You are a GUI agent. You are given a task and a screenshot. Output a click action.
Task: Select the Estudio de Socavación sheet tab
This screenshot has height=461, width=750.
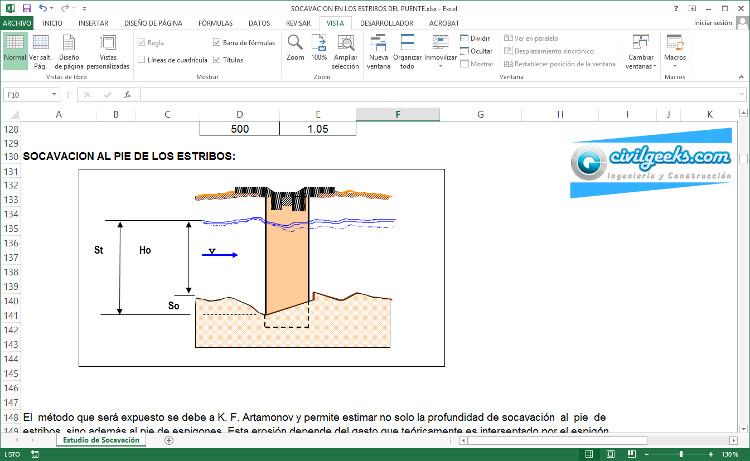(101, 440)
